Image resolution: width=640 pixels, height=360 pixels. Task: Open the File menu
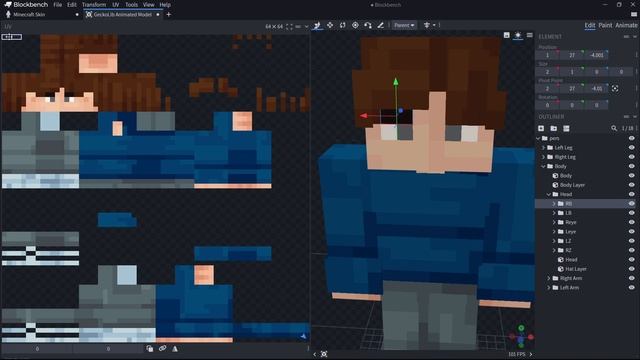point(58,5)
